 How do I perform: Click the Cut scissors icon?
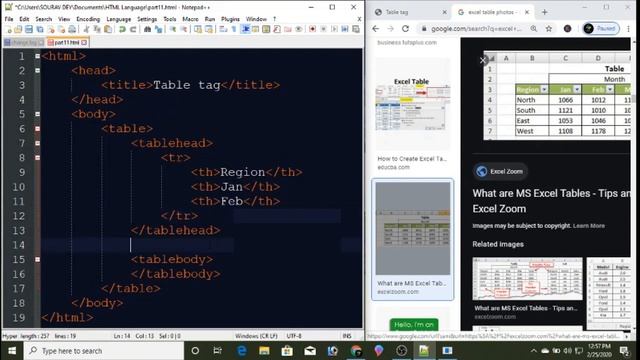(86, 29)
